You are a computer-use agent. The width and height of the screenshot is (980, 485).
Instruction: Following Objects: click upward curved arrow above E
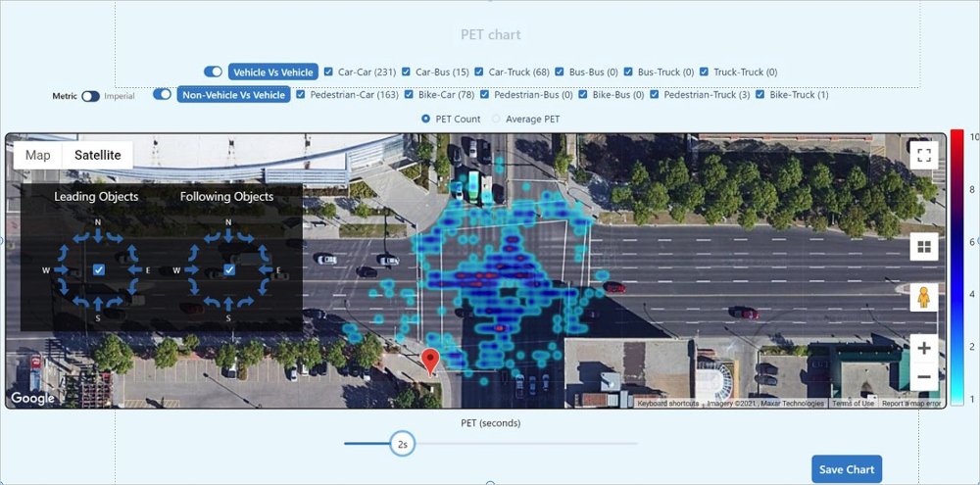point(264,253)
